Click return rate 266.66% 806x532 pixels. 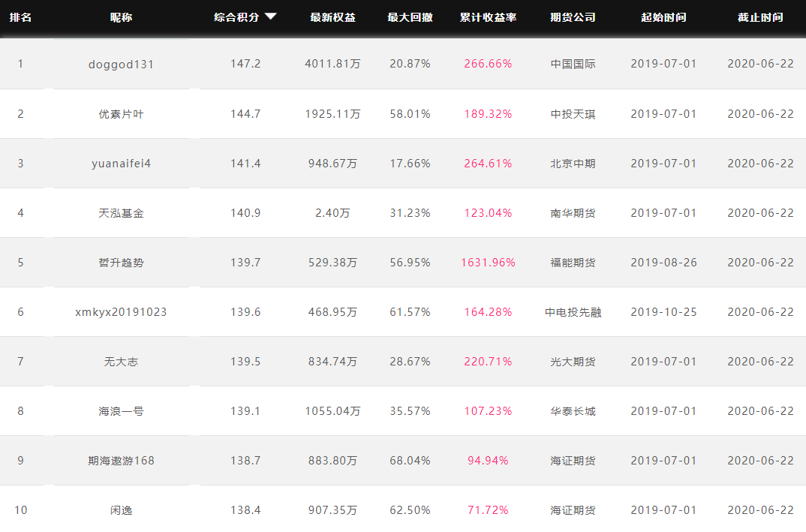pos(488,64)
